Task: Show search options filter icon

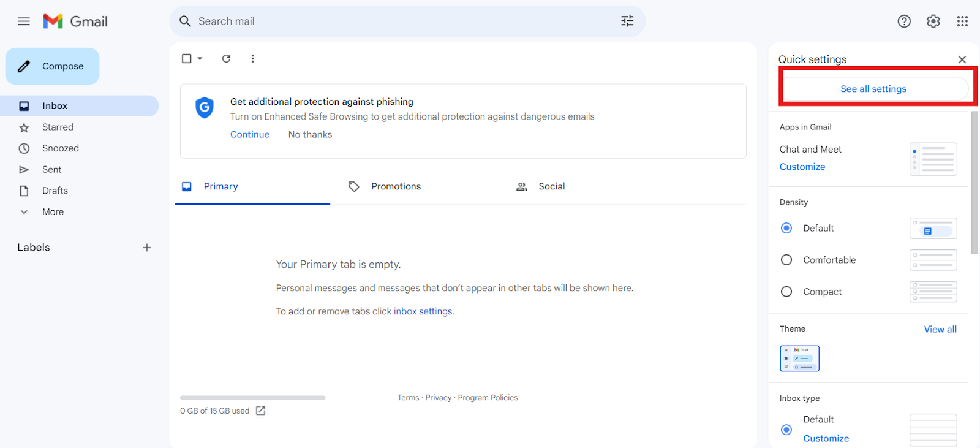Action: coord(627,21)
